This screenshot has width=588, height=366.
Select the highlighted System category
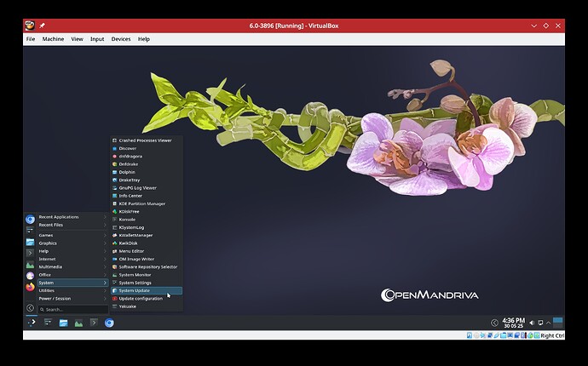pos(72,283)
